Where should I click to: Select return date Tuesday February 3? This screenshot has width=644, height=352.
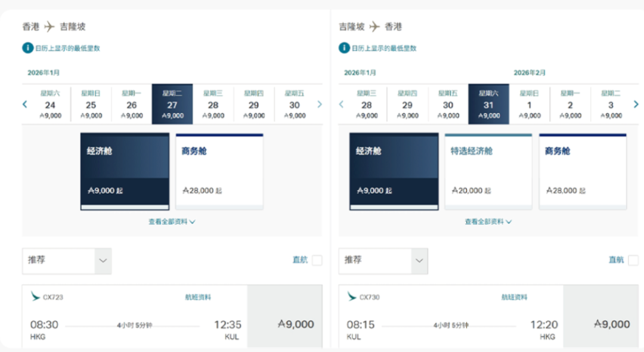point(611,104)
